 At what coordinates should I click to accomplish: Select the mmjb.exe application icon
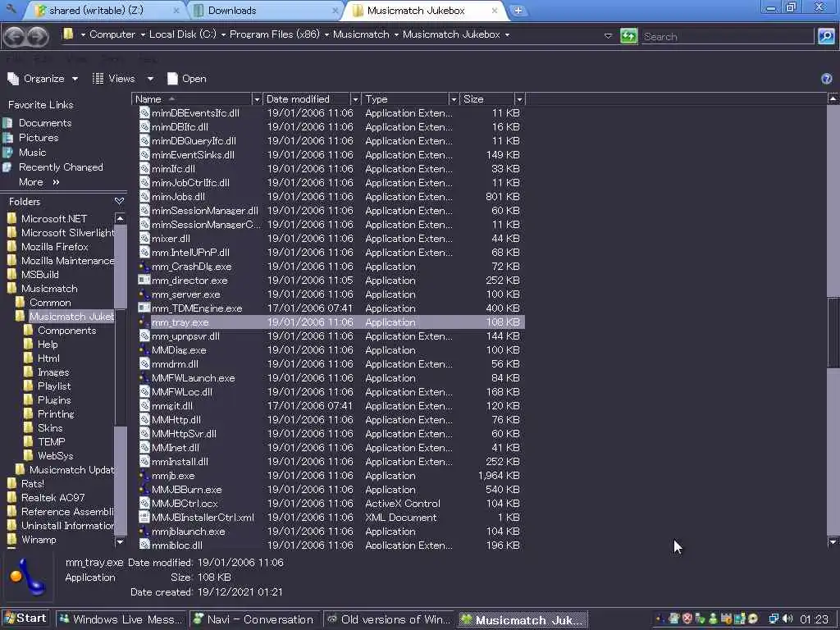(144, 475)
